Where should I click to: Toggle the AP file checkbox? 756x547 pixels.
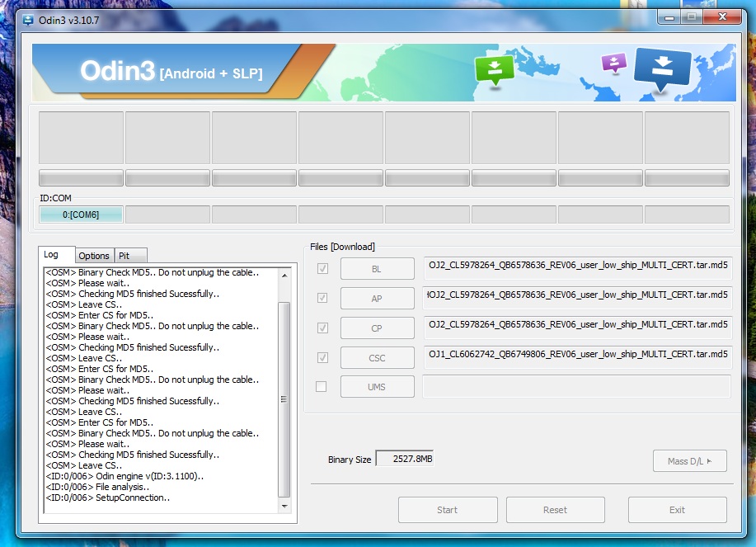click(x=322, y=298)
